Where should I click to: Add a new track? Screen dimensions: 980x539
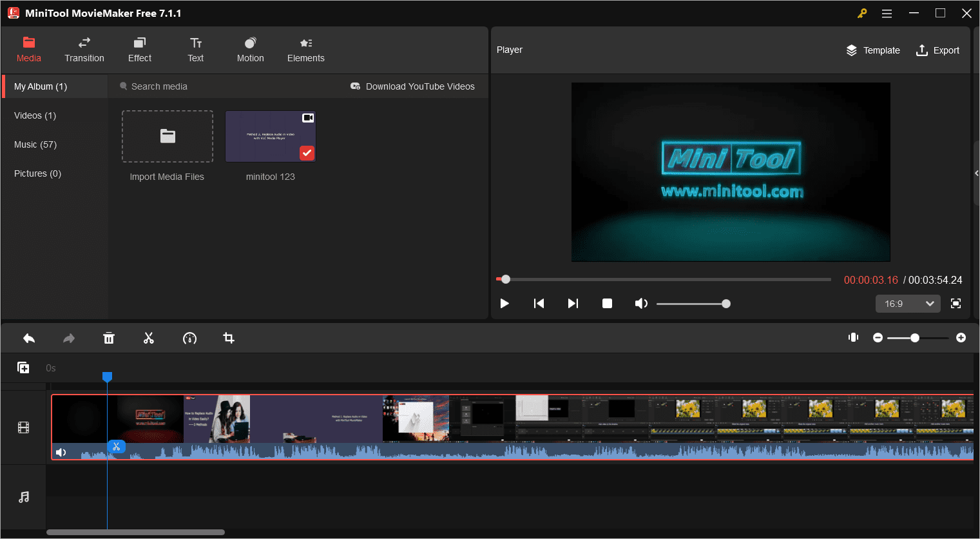(23, 367)
